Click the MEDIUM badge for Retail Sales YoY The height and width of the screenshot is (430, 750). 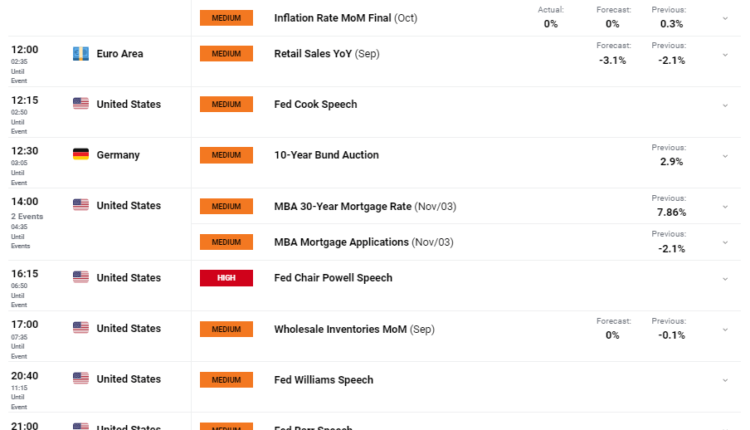[x=226, y=54]
